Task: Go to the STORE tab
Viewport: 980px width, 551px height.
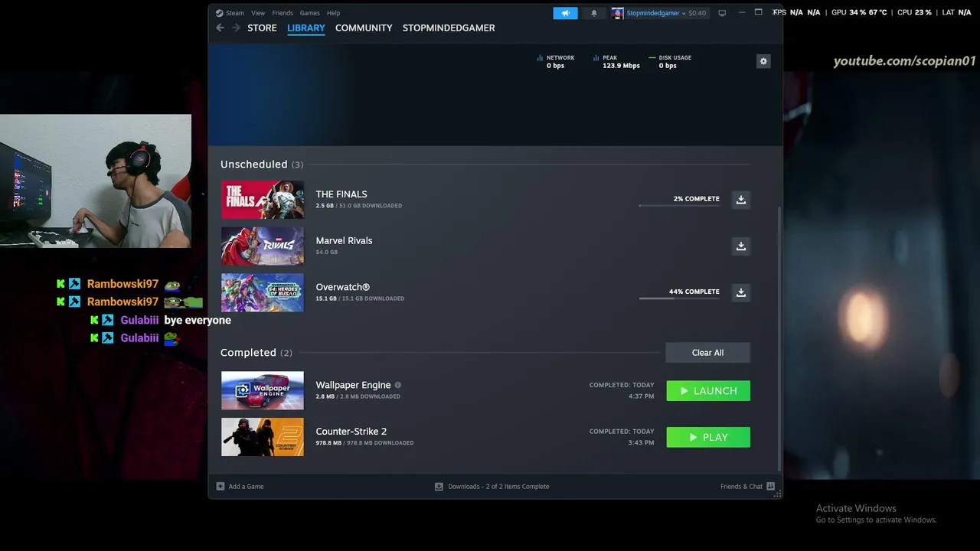Action: pyautogui.click(x=262, y=28)
